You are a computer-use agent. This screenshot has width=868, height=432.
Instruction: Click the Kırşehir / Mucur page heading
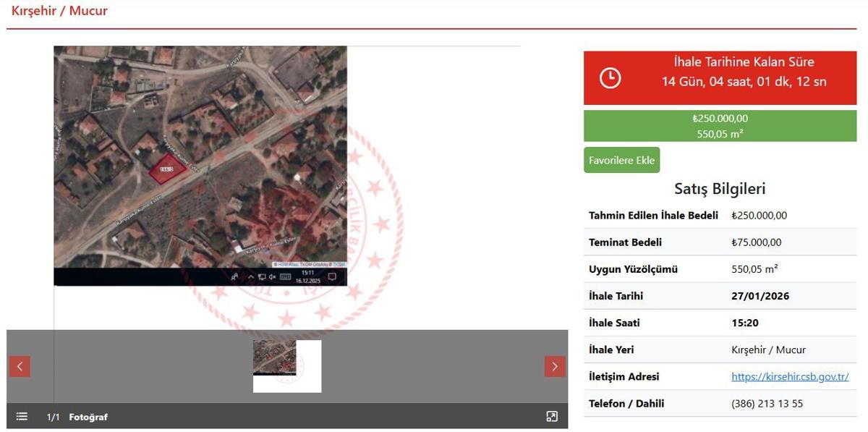click(x=59, y=11)
